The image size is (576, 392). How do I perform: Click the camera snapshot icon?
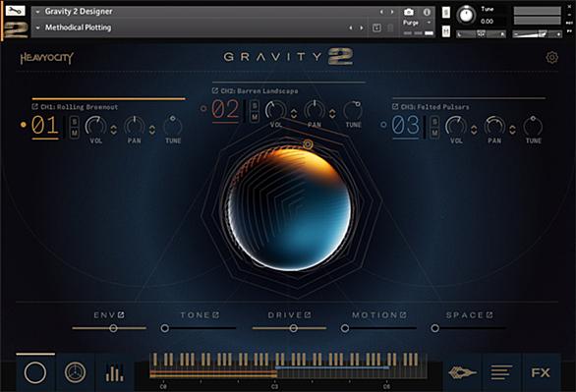click(409, 12)
